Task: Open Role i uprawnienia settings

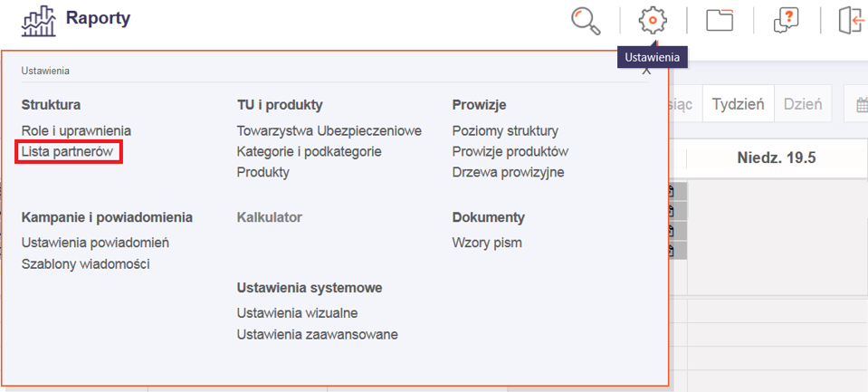Action: [x=76, y=131]
